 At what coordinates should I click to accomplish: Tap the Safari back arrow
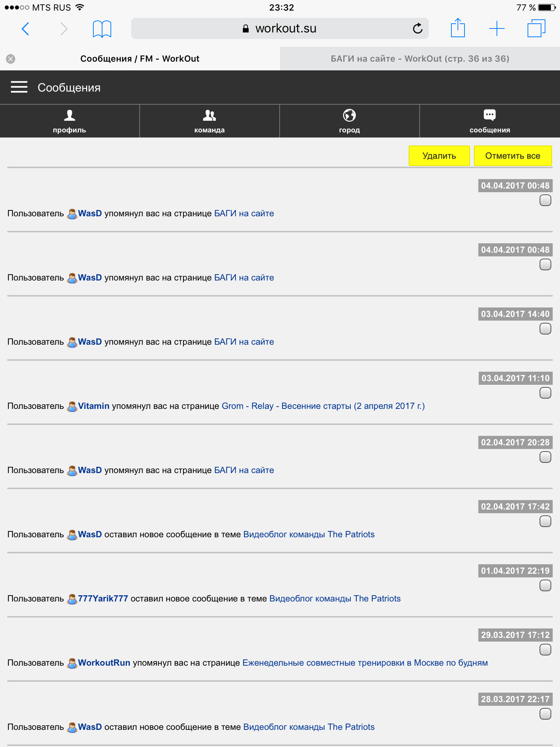pyautogui.click(x=25, y=28)
